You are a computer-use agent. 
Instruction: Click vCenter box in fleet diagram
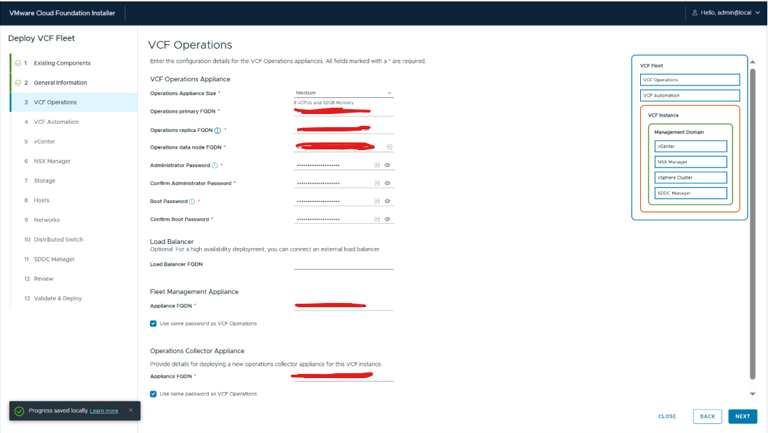tap(691, 146)
